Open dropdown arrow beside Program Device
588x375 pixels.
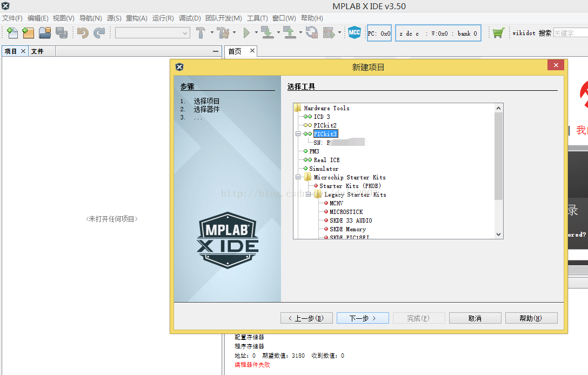(x=279, y=32)
